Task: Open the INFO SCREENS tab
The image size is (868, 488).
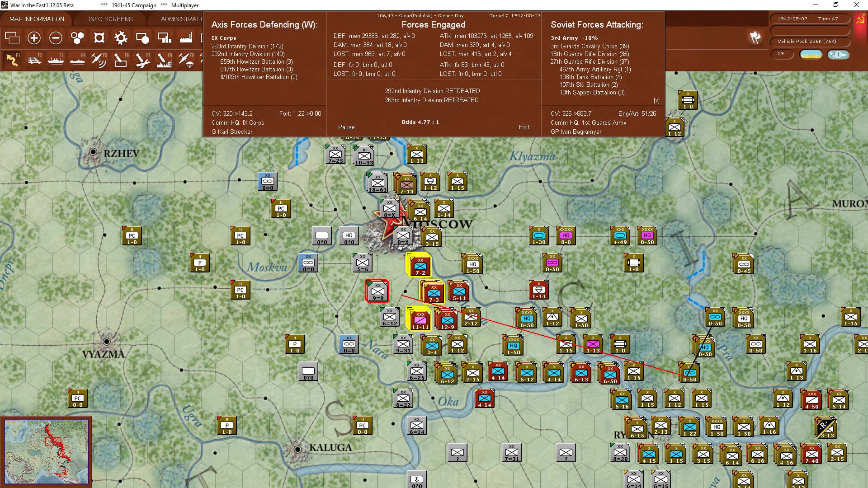Action: (111, 19)
